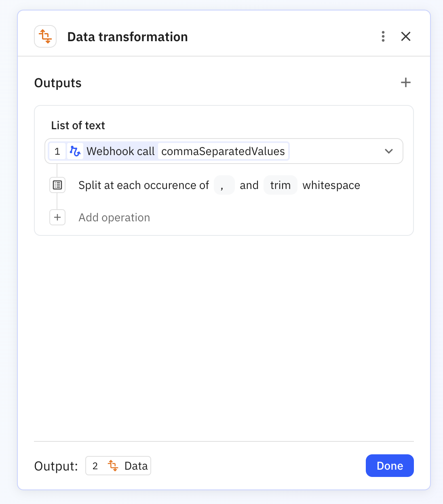443x504 pixels.
Task: Click Add operation
Action: click(x=114, y=217)
